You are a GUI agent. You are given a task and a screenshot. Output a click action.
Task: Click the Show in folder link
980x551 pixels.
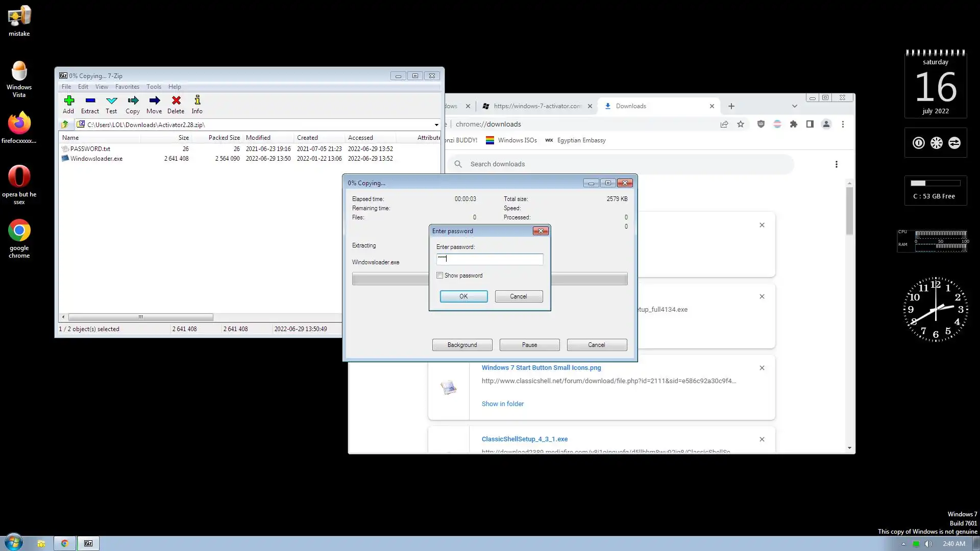[x=502, y=404]
